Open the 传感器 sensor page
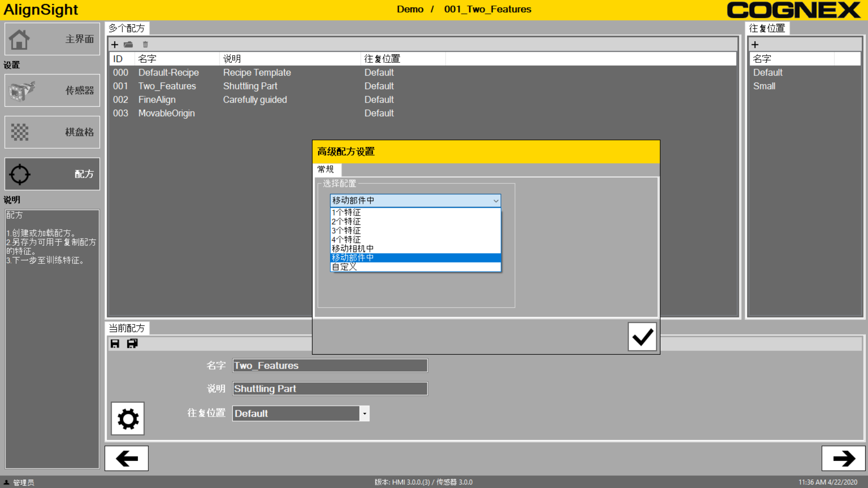This screenshot has width=868, height=488. coord(52,90)
